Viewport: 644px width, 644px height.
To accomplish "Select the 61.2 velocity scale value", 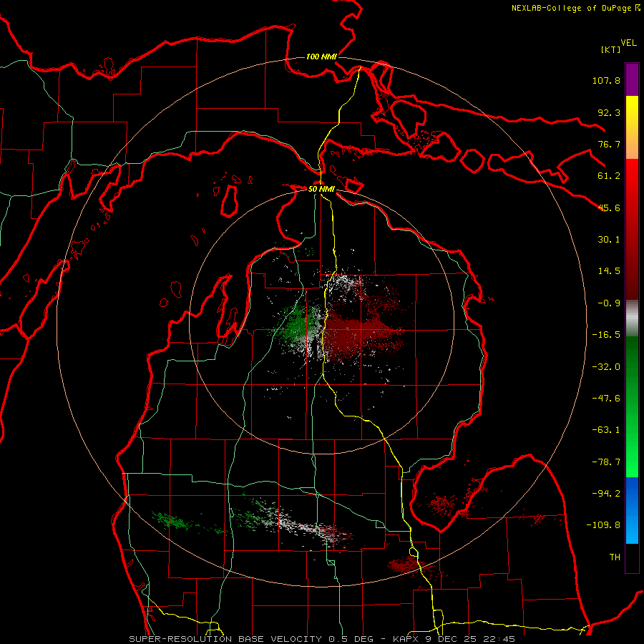I will coord(609,176).
